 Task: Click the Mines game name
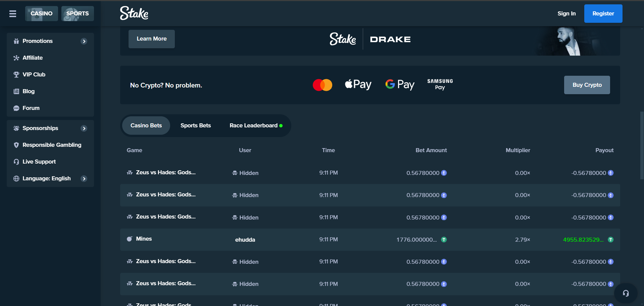point(144,239)
